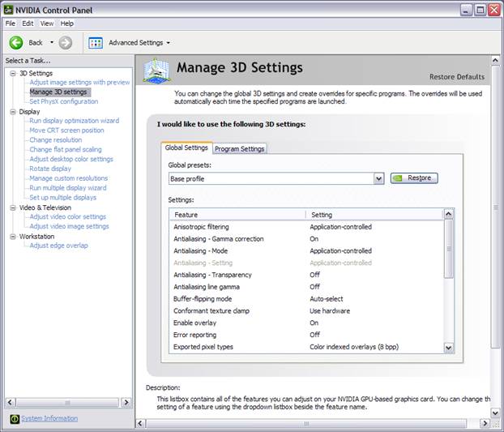Open the Rotate display task
Image resolution: width=504 pixels, height=432 pixels.
pyautogui.click(x=50, y=169)
